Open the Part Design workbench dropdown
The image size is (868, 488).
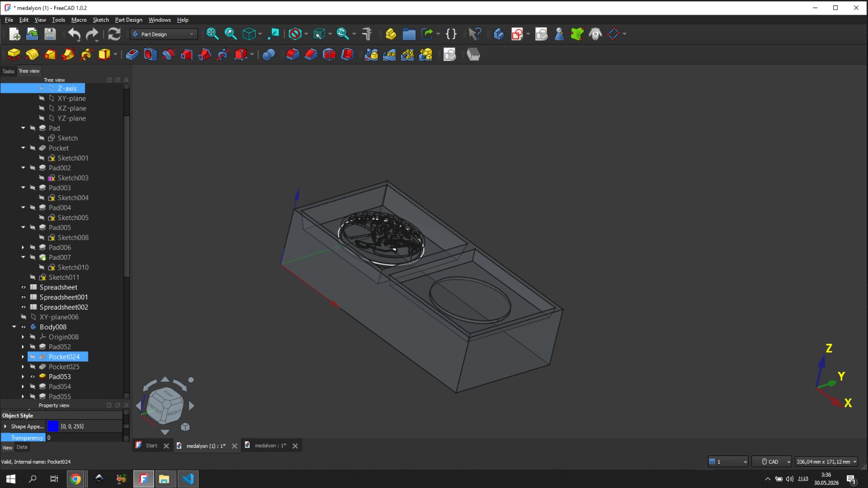coord(164,34)
